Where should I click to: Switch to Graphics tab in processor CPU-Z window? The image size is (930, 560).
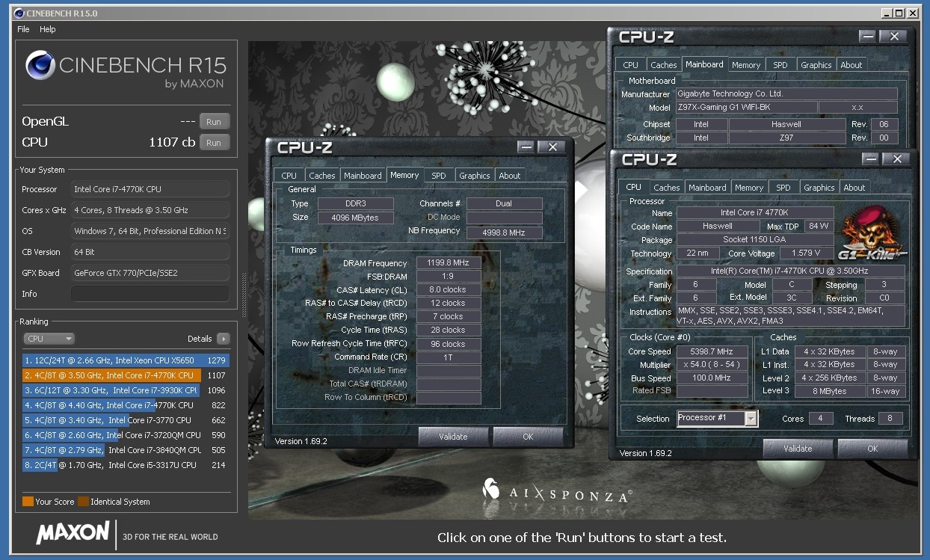tap(819, 188)
